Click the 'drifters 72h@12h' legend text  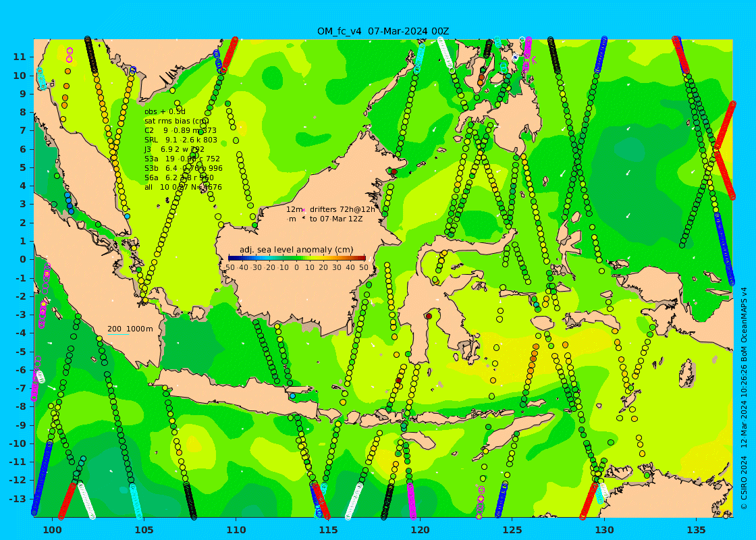pos(342,209)
